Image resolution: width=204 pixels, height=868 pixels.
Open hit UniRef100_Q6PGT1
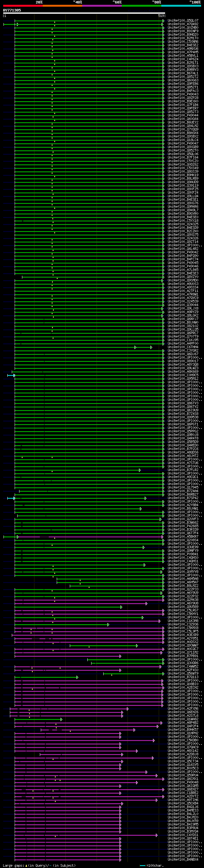click(x=183, y=424)
